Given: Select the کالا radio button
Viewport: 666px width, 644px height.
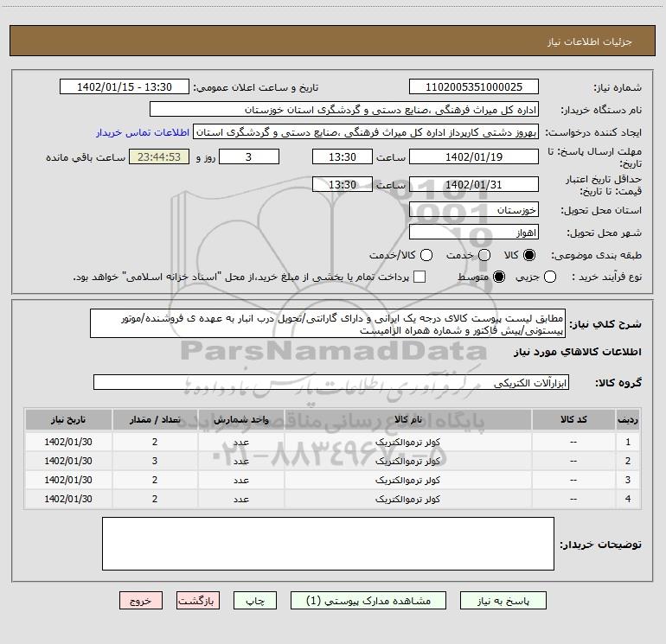Looking at the screenshot, I should point(529,255).
